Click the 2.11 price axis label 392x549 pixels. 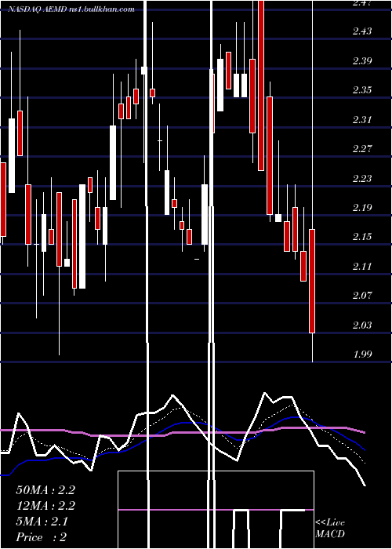(x=362, y=267)
